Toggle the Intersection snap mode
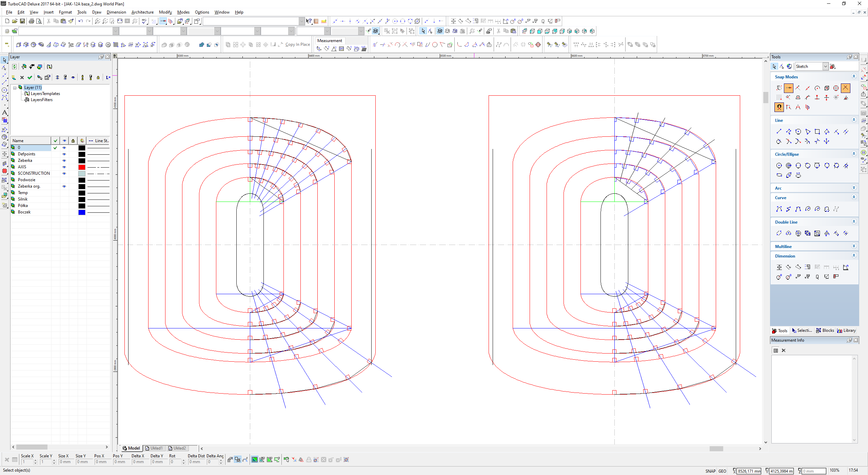868x475 pixels. click(846, 88)
